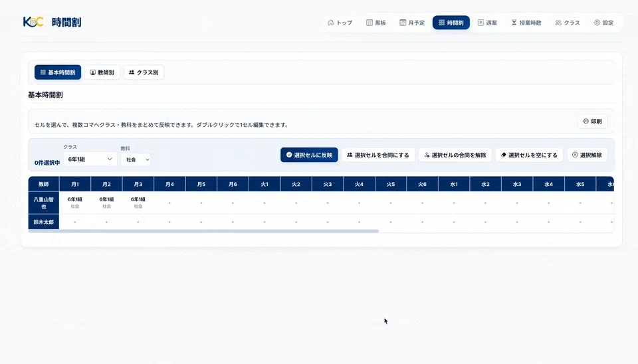638x364 pixels.
Task: Open the 授業時数 page
Action: click(526, 23)
